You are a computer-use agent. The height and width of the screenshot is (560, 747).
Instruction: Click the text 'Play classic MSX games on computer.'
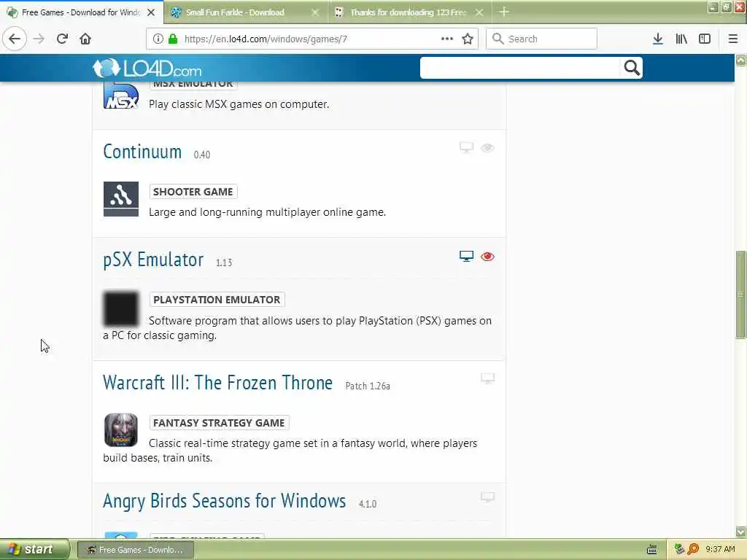[x=239, y=104]
